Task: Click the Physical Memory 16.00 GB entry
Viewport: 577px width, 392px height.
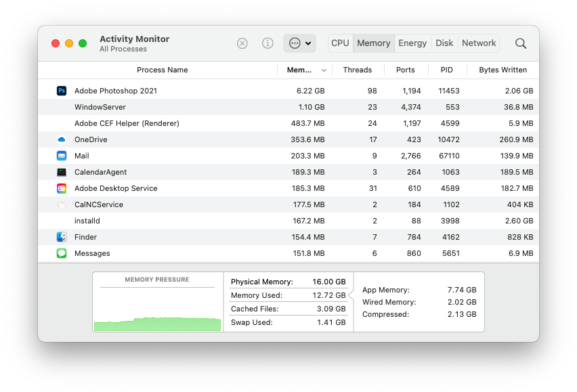Action: [288, 282]
